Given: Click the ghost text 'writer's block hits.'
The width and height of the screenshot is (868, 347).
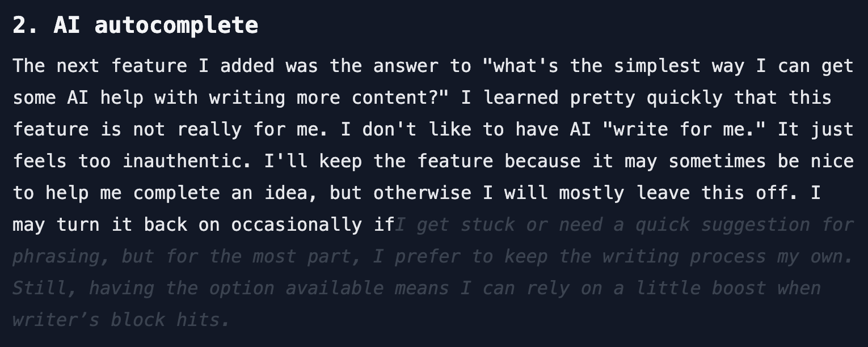Looking at the screenshot, I should point(121,320).
